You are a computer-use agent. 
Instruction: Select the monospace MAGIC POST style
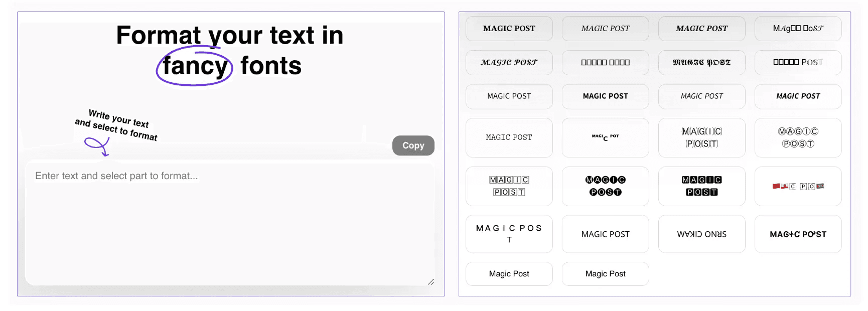click(509, 137)
